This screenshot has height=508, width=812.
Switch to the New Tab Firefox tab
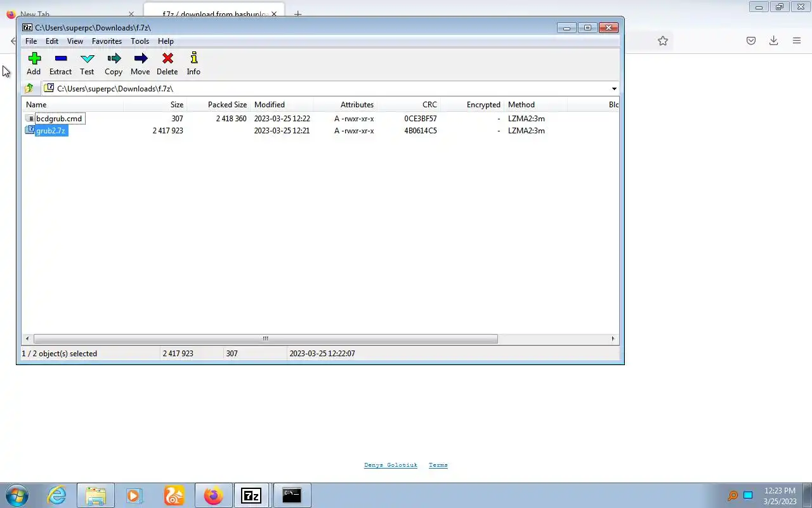click(x=70, y=14)
